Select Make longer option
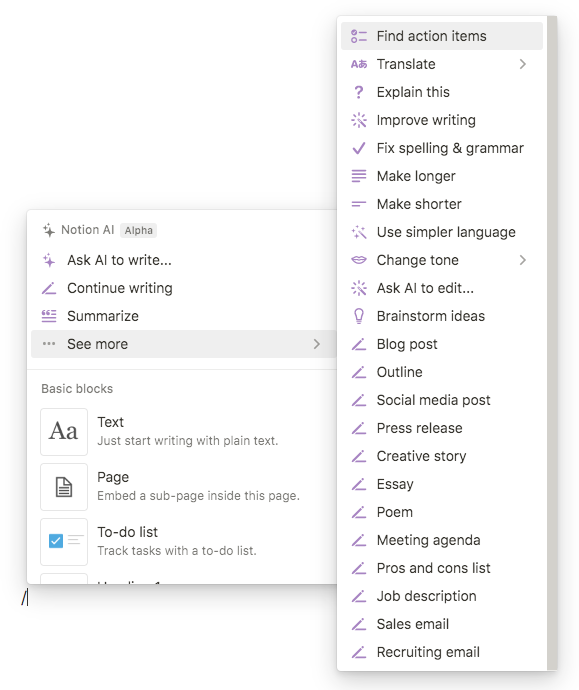The height and width of the screenshot is (690, 579). click(x=442, y=176)
